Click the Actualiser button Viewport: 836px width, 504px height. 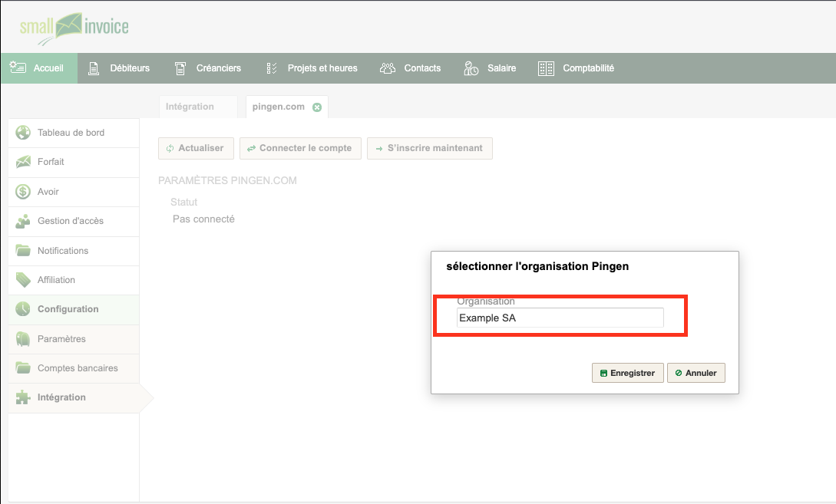click(196, 148)
